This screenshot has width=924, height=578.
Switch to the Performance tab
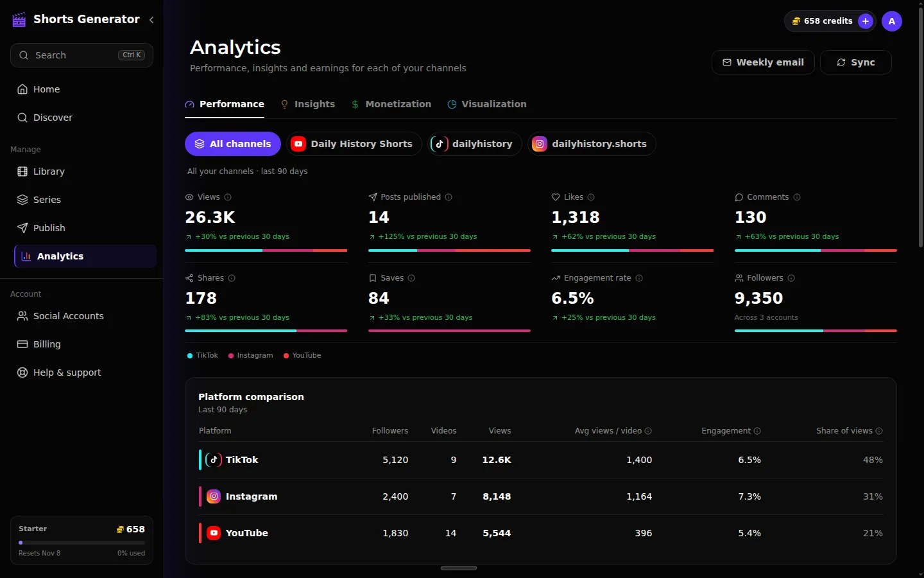[x=225, y=104]
